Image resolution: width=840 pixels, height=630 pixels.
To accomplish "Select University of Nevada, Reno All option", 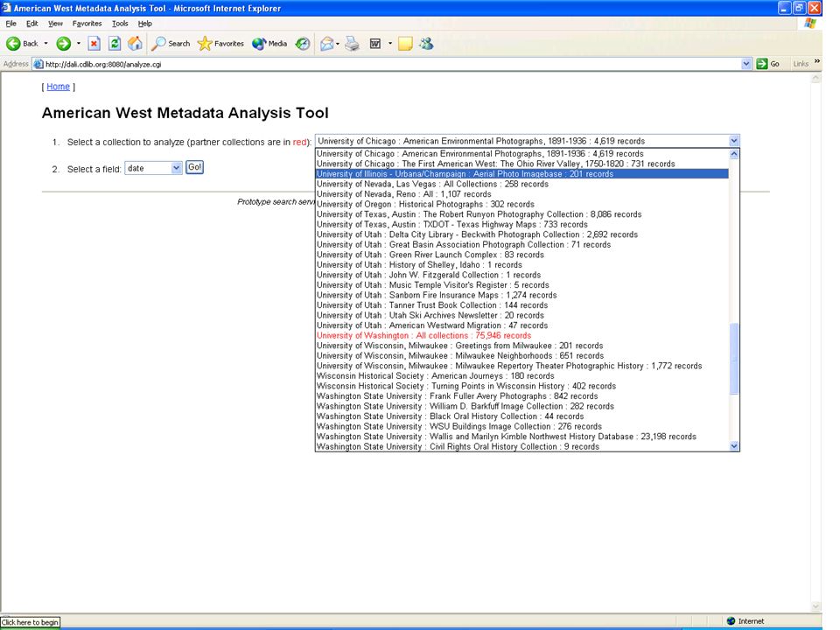I will (521, 194).
